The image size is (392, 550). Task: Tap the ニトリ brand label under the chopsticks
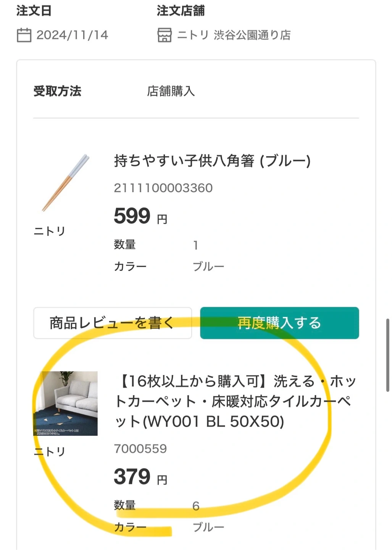click(50, 231)
